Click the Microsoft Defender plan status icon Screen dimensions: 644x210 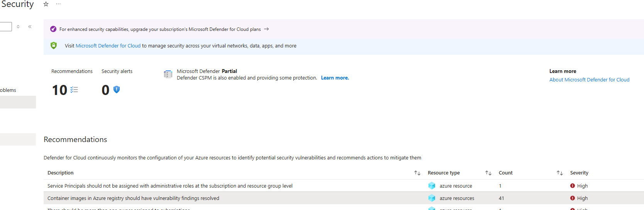point(168,74)
